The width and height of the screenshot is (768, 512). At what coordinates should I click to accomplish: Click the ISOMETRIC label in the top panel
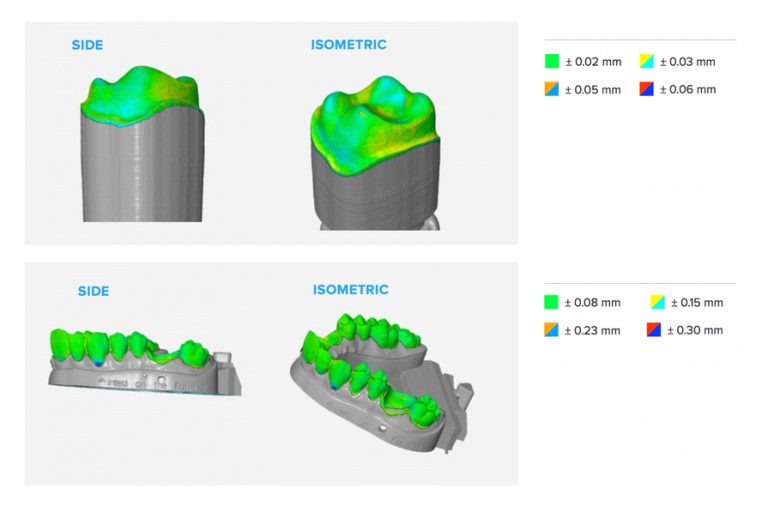coord(348,45)
